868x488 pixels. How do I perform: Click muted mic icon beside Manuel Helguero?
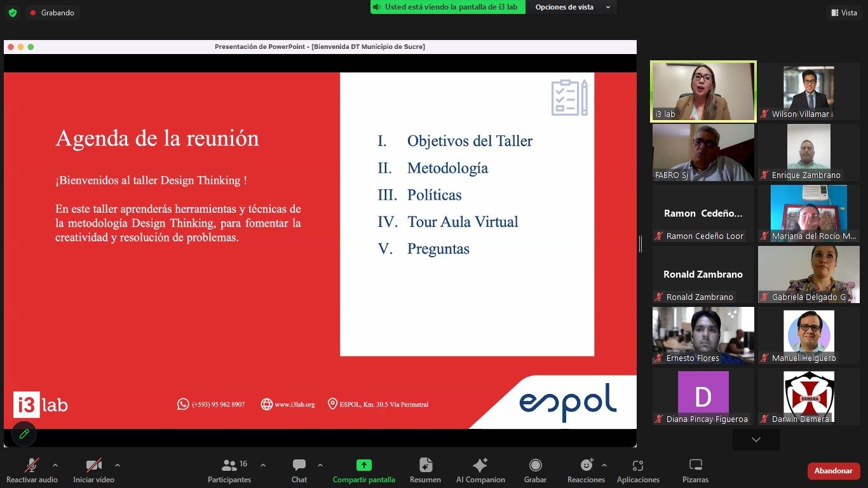[x=766, y=358]
